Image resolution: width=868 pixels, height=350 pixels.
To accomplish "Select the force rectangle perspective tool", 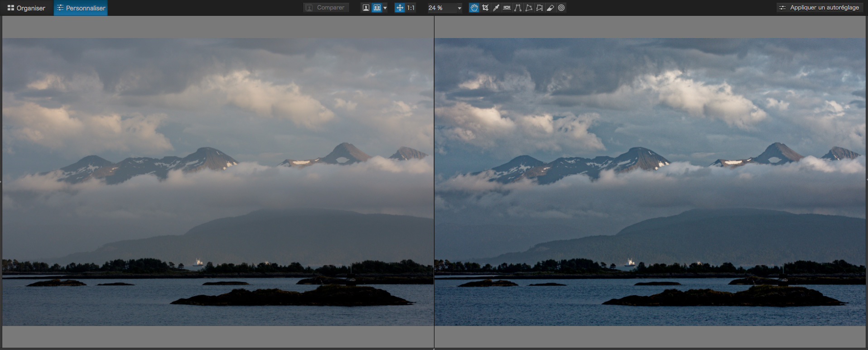I will 529,8.
